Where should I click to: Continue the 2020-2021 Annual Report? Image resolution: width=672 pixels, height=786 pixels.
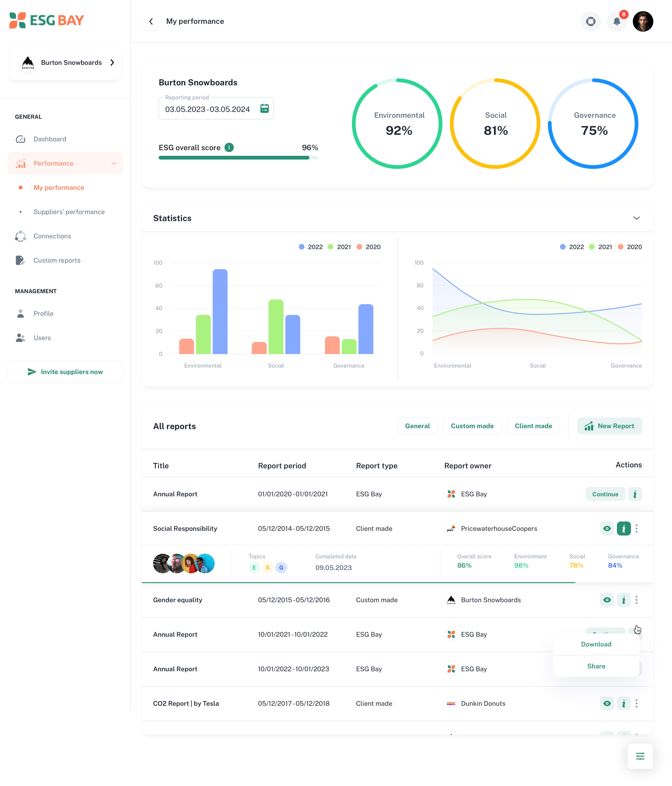pos(605,494)
